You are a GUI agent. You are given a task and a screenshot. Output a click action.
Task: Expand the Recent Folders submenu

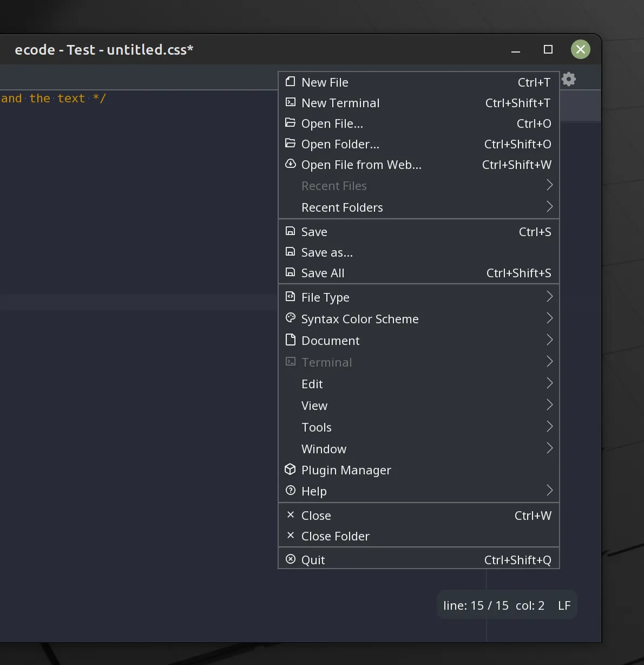[549, 207]
